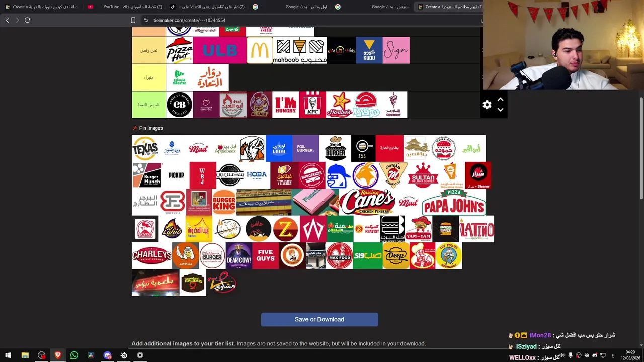Viewport: 644px width, 362px height.
Task: Click Save or Download button
Action: pos(319,319)
